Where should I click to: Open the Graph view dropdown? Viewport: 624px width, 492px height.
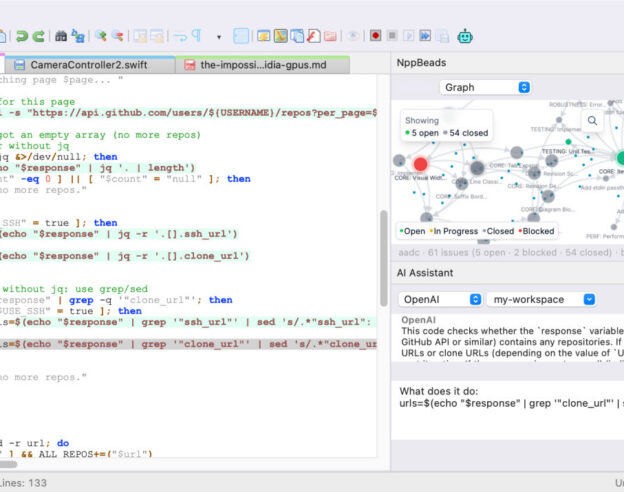pyautogui.click(x=485, y=87)
